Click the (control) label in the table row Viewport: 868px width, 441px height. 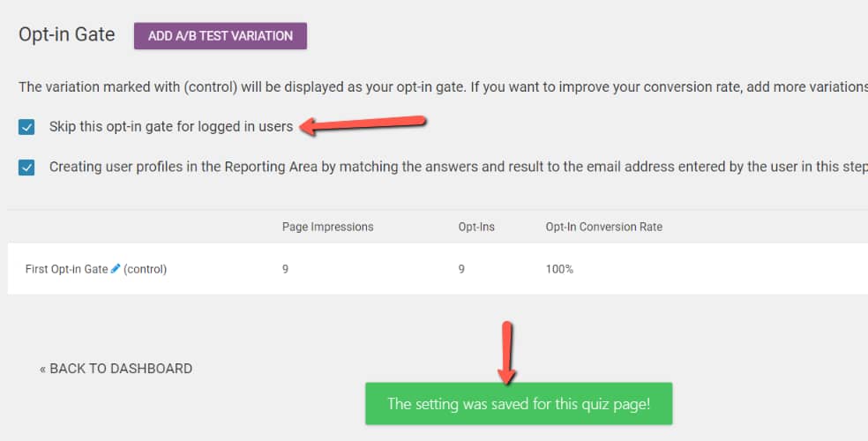point(145,269)
